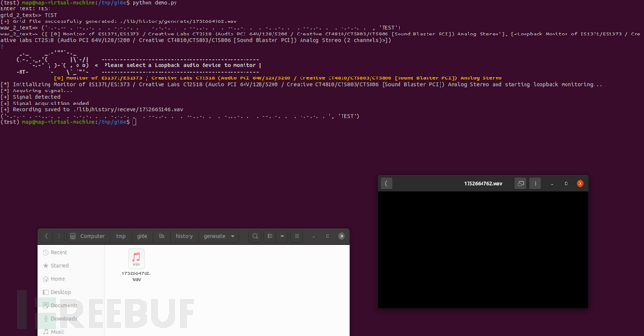
Task: Open the tmp path segment
Action: [120, 236]
